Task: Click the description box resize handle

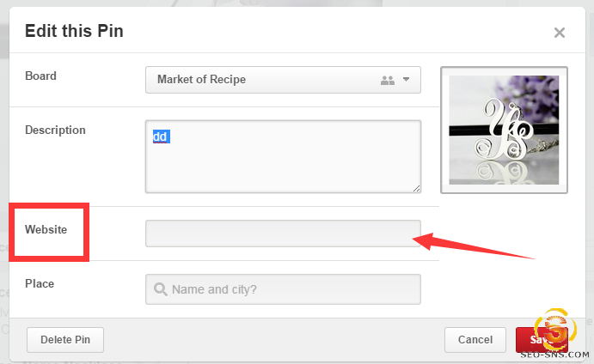Action: tap(417, 188)
